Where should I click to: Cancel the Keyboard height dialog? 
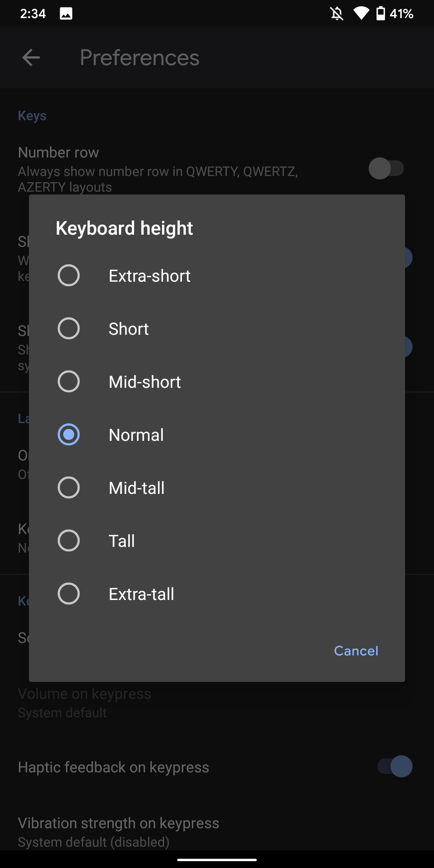[356, 651]
